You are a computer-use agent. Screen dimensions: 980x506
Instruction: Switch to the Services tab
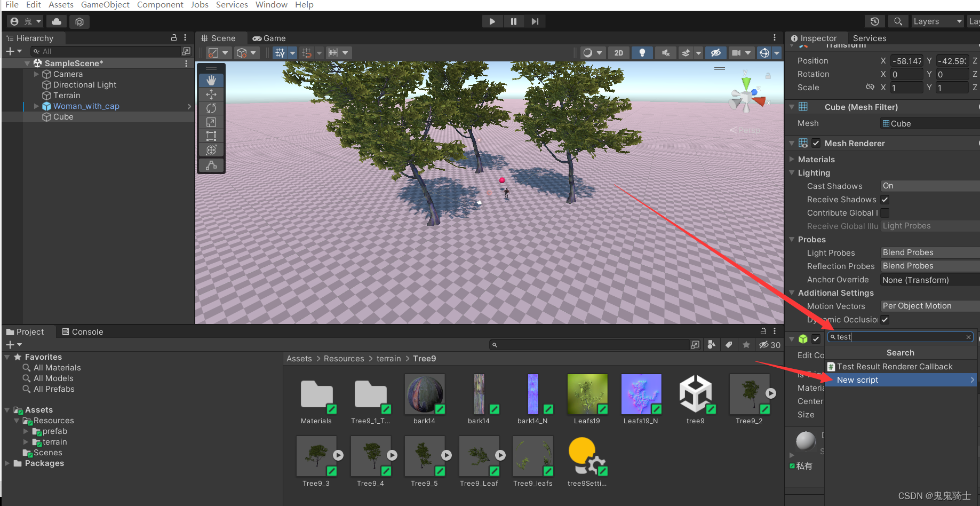click(x=870, y=38)
